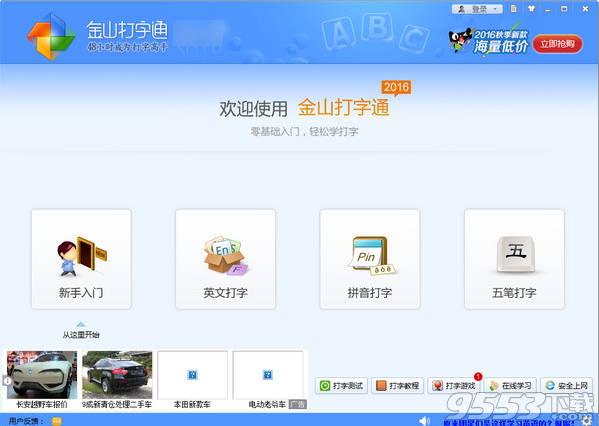Minimize the 金山打字通 window

(548, 9)
